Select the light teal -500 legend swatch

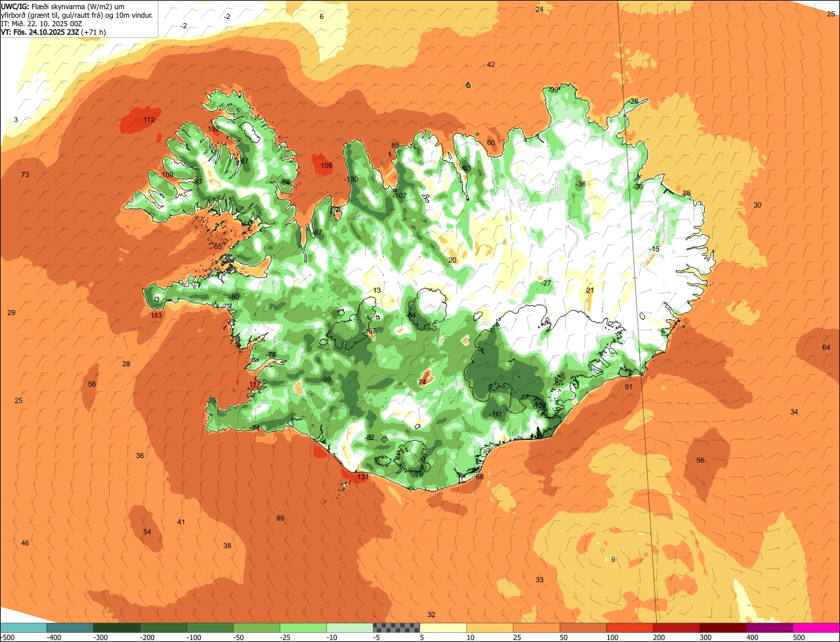[x=23, y=628]
